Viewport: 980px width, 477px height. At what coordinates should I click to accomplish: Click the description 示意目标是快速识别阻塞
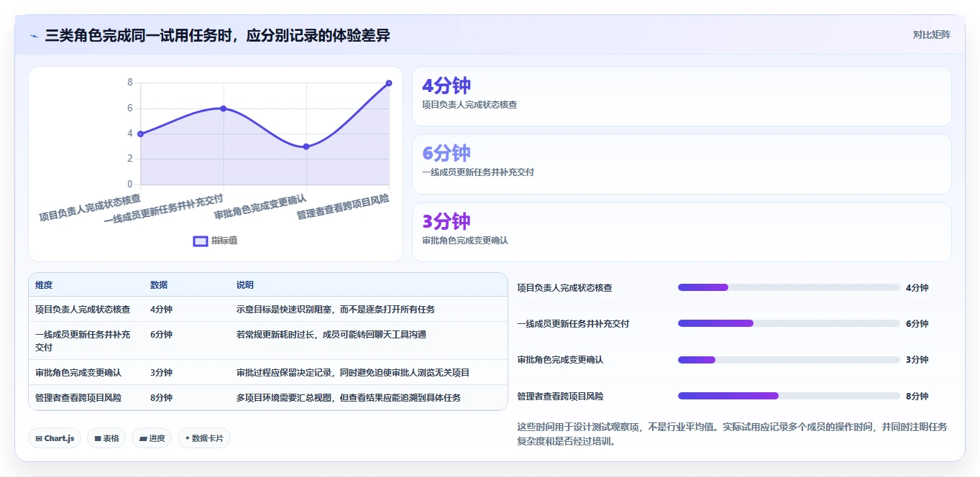336,309
